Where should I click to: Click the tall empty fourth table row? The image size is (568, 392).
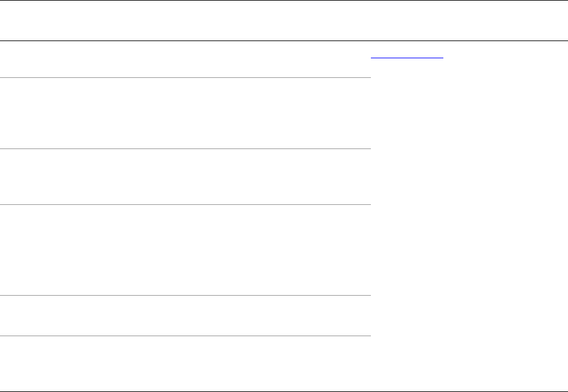point(184,250)
